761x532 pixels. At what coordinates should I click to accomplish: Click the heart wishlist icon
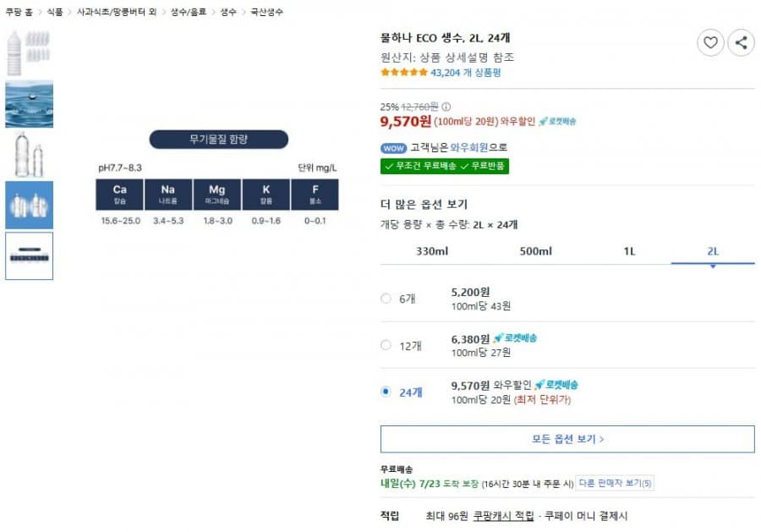pos(710,43)
